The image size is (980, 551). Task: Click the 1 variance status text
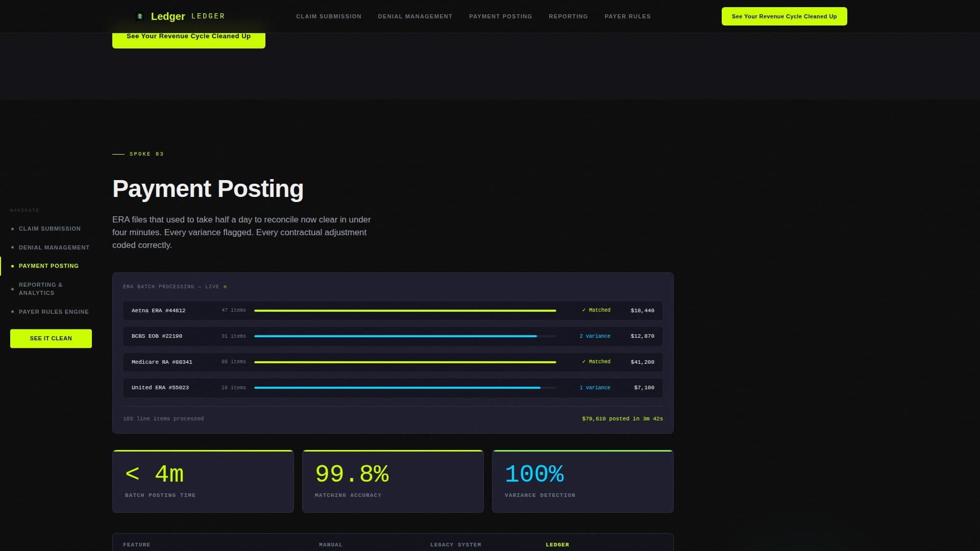pos(595,388)
